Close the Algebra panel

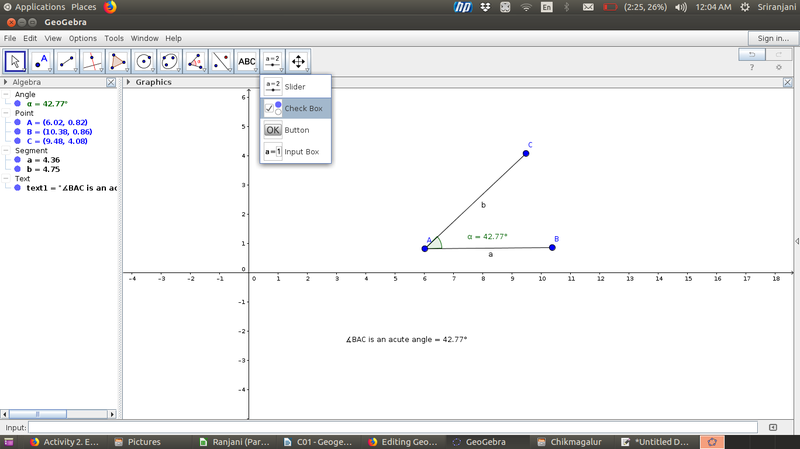tap(111, 82)
